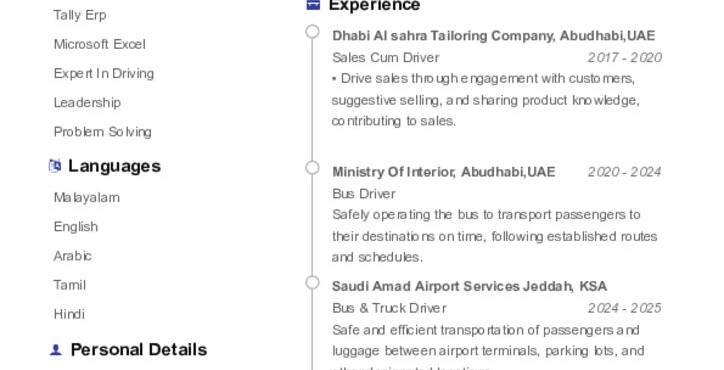Click the 2017 - 2020 date range
This screenshot has height=370, width=724.
(x=625, y=57)
